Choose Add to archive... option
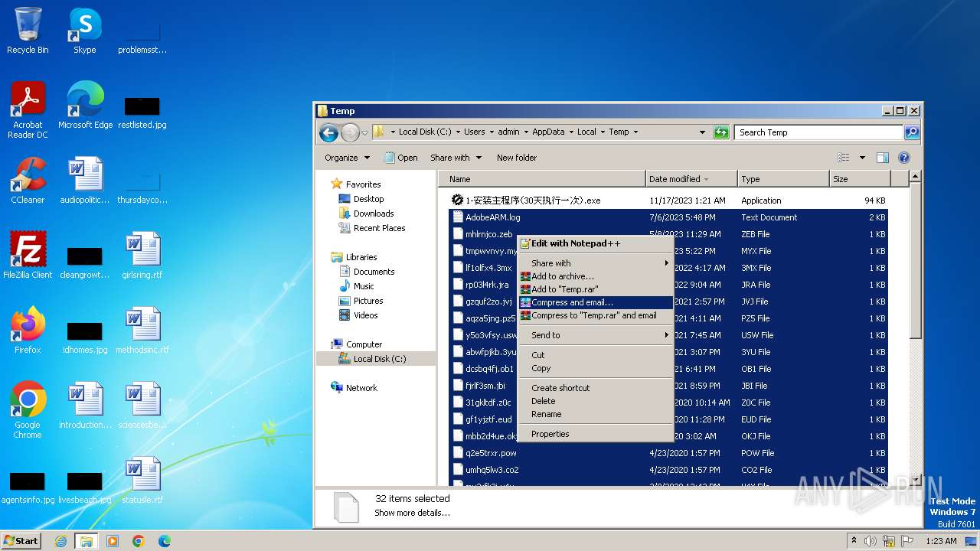The width and height of the screenshot is (980, 551). [596, 276]
